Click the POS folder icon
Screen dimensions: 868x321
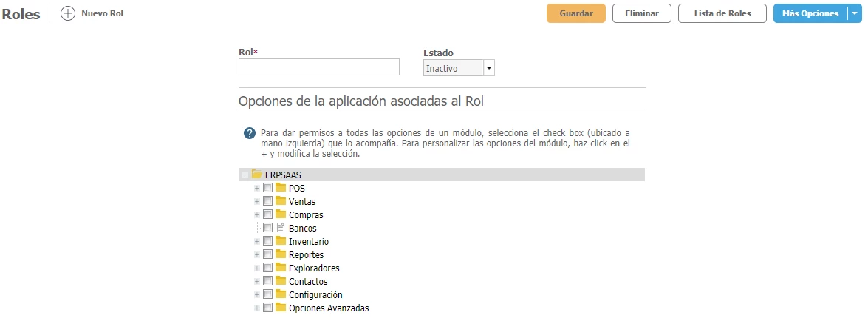[x=281, y=189]
